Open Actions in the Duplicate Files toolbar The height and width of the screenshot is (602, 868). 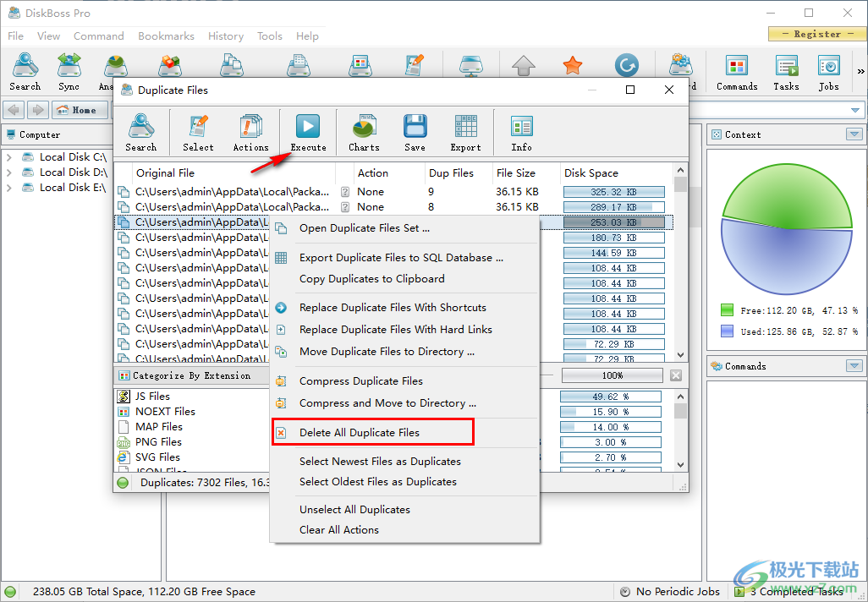pyautogui.click(x=250, y=132)
